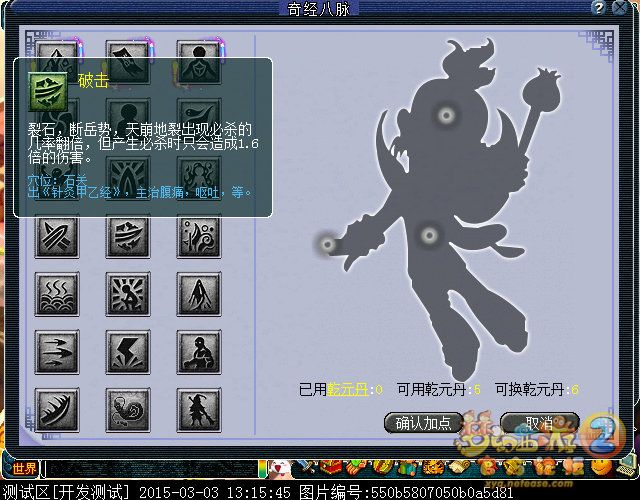Click the 取消 cancel button
640x500 pixels.
pos(540,423)
